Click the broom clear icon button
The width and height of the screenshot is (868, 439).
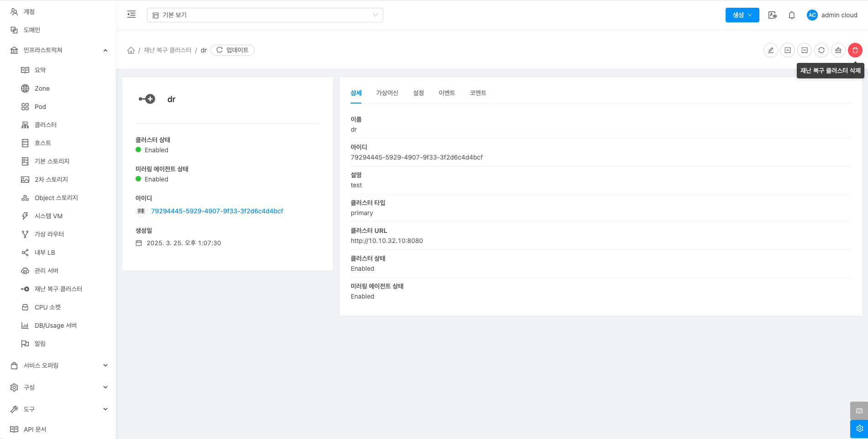coord(838,50)
